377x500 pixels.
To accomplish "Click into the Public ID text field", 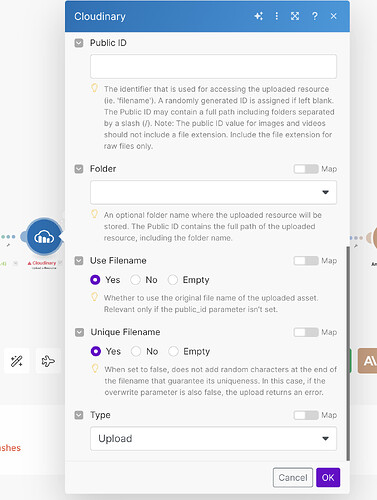I will pyautogui.click(x=213, y=67).
